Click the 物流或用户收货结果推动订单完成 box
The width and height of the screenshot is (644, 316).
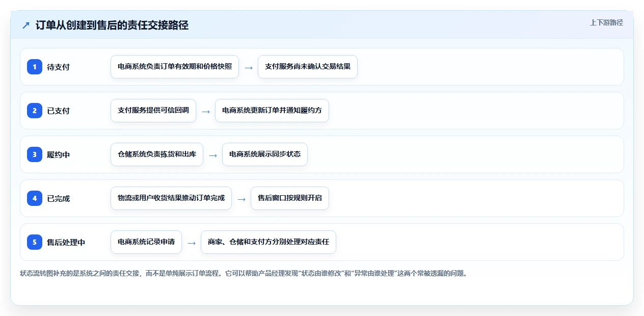[x=171, y=198]
